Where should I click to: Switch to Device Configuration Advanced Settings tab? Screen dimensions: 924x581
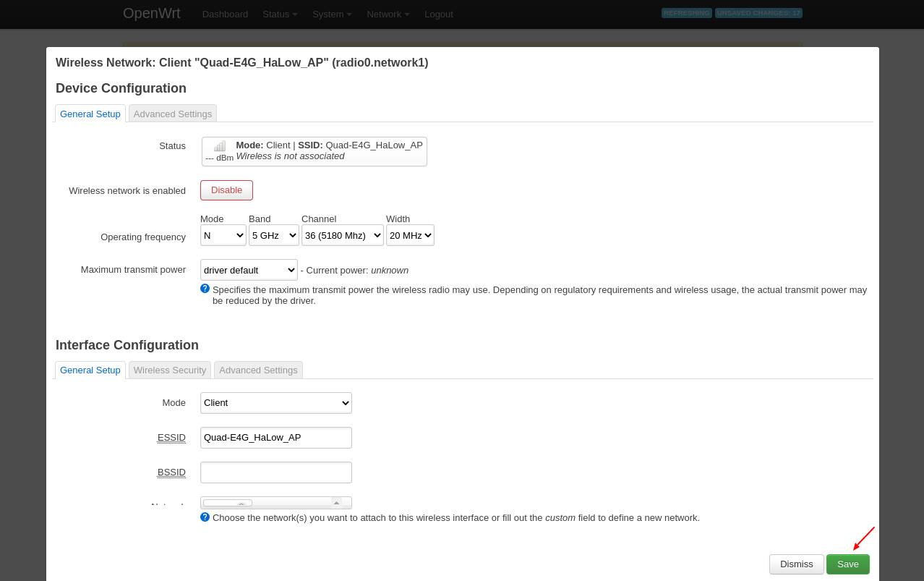173,114
